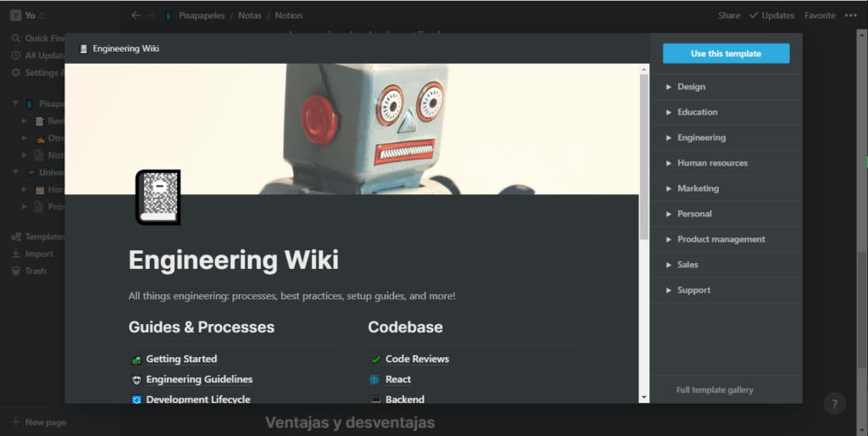Expand the Marketing template category
The height and width of the screenshot is (436, 868).
698,188
